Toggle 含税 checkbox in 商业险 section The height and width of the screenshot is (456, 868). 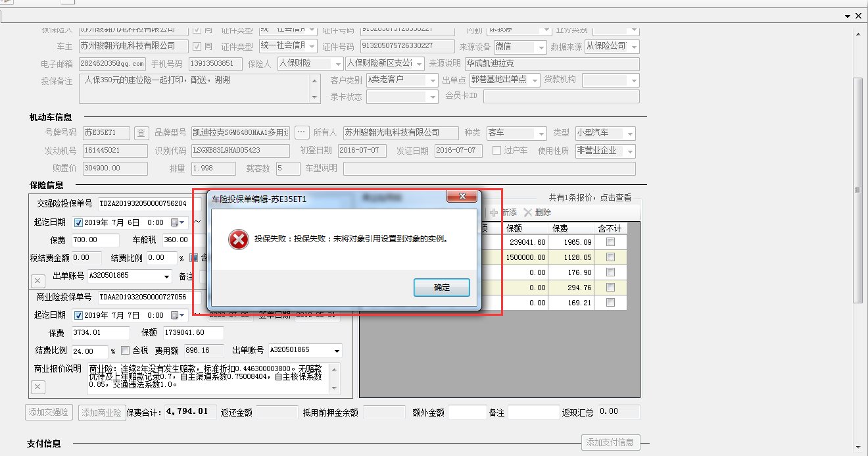tap(126, 351)
